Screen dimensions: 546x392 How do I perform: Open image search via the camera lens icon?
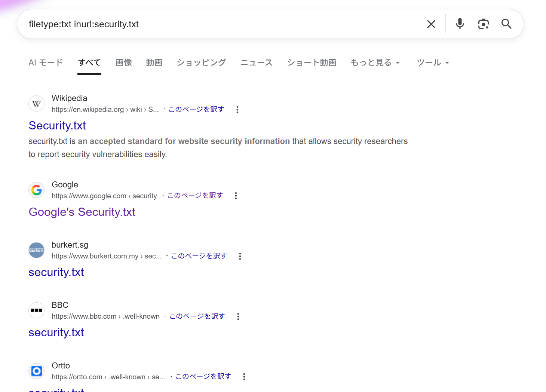pos(483,24)
